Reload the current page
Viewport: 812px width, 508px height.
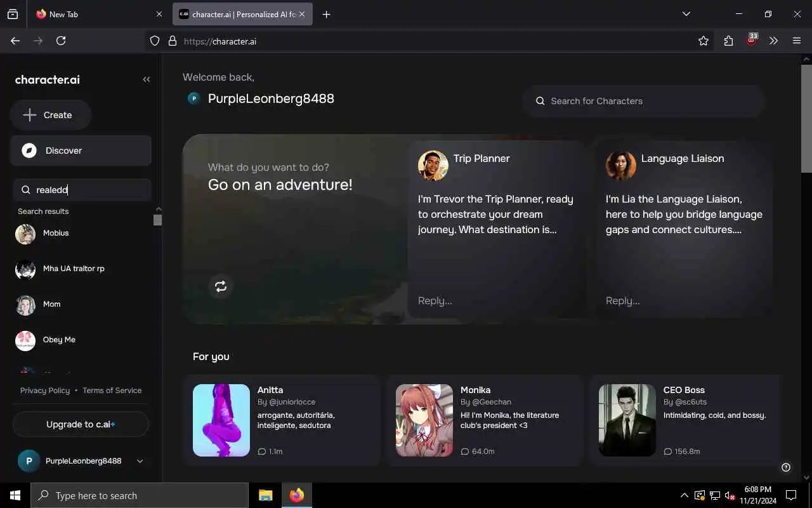tap(61, 41)
